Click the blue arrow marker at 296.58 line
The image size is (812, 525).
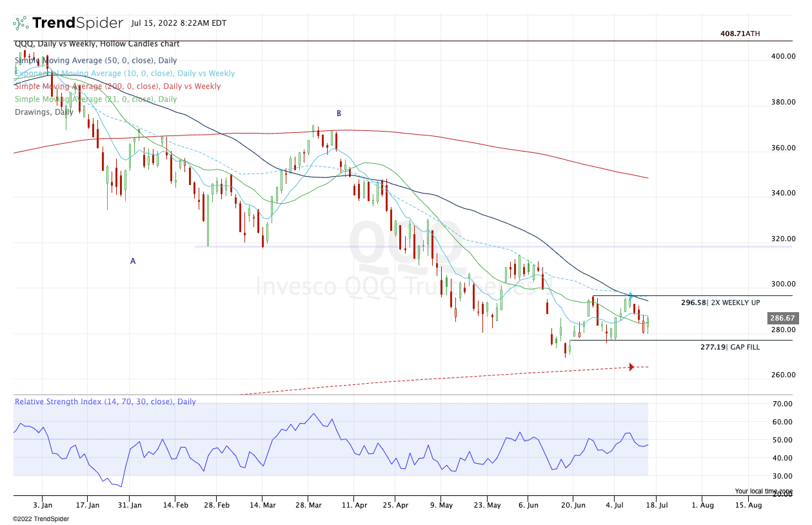tap(631, 295)
